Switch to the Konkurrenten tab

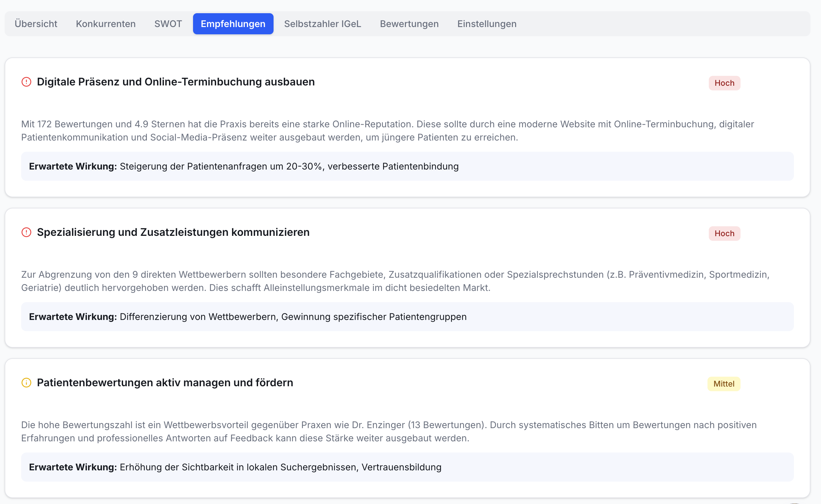106,24
